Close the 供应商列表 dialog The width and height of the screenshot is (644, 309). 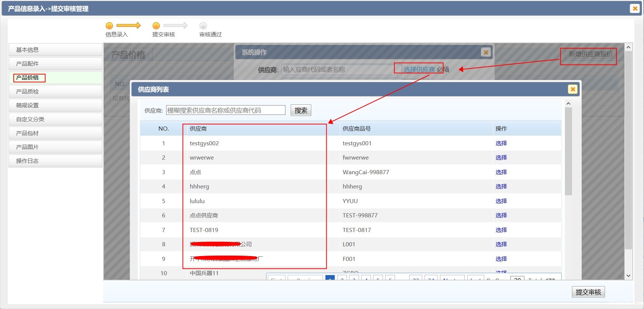click(572, 89)
